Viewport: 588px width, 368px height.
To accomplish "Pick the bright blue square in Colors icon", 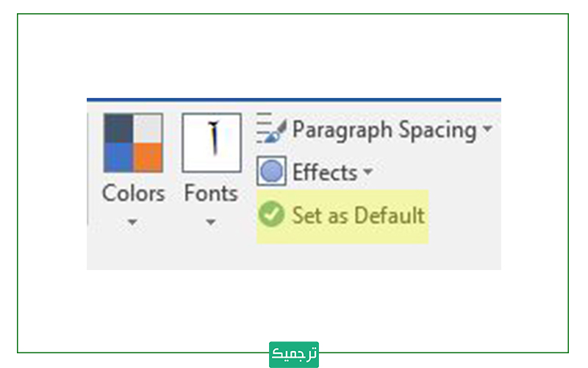I will tap(118, 158).
